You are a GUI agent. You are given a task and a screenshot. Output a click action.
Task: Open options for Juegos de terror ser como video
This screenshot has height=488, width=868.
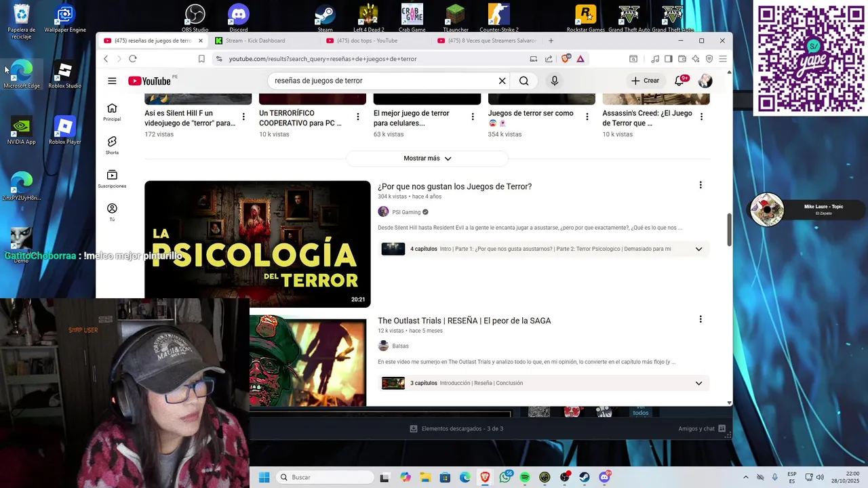coord(587,117)
